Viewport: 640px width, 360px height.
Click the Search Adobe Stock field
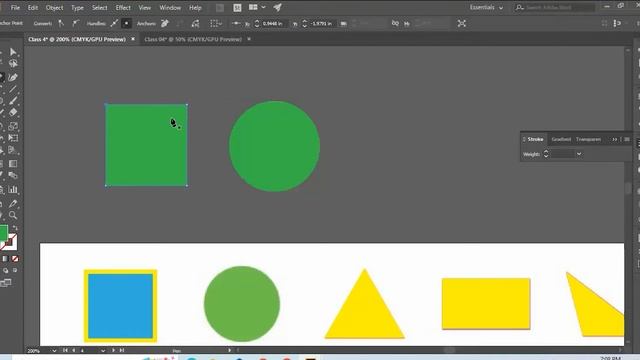pos(559,7)
